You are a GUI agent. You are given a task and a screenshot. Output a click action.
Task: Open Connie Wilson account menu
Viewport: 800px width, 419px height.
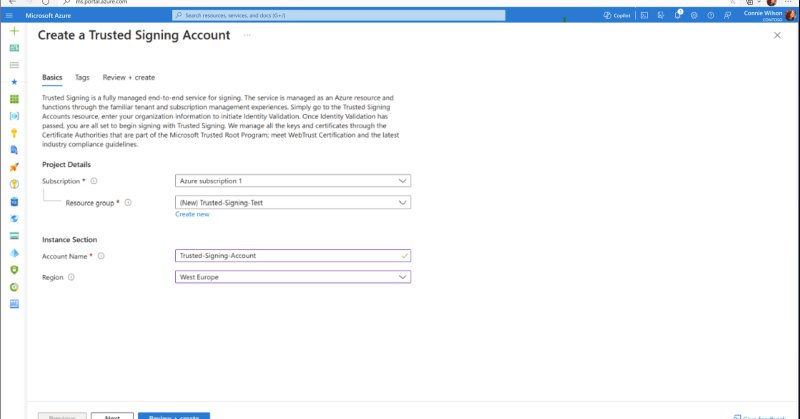click(x=769, y=15)
